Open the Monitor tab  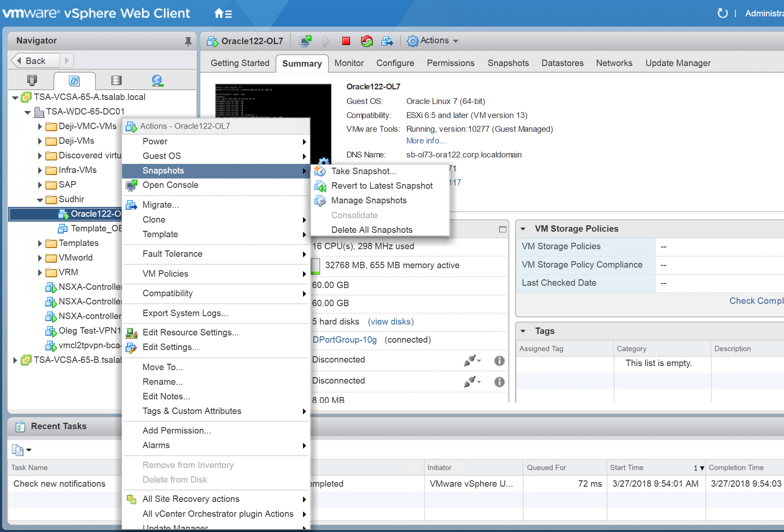coord(349,63)
